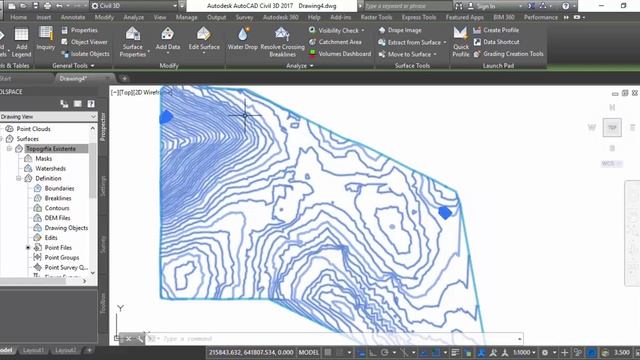Click the Edit Surface tool

tap(204, 40)
